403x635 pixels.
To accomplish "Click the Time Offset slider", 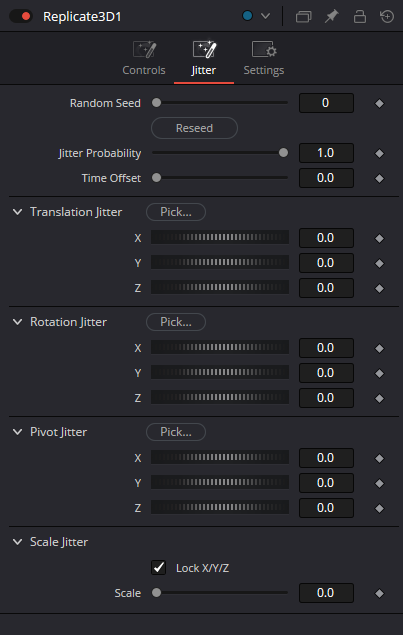I will pyautogui.click(x=220, y=178).
